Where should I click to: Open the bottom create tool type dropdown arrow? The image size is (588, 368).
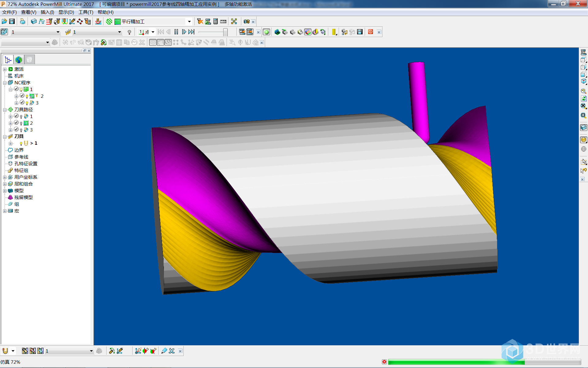pyautogui.click(x=13, y=351)
